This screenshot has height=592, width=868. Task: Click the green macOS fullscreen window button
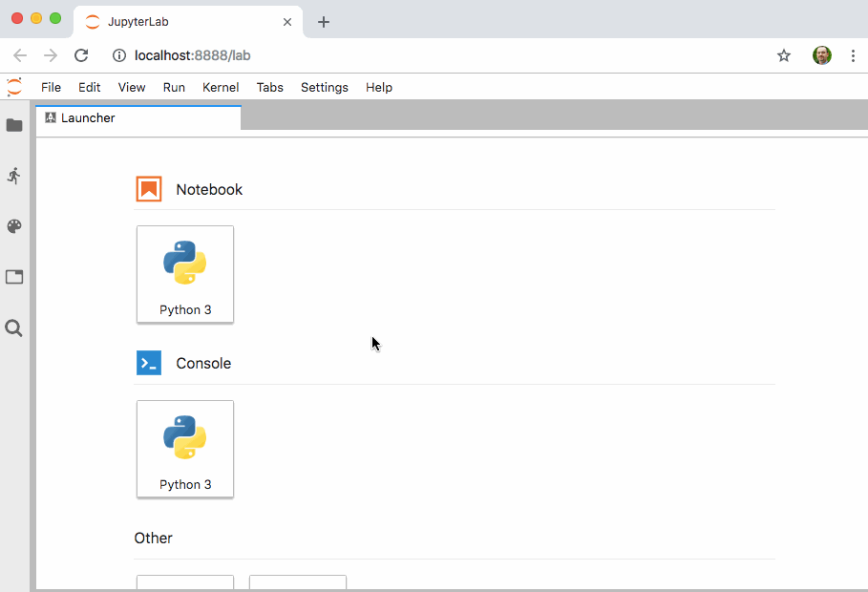coord(55,18)
